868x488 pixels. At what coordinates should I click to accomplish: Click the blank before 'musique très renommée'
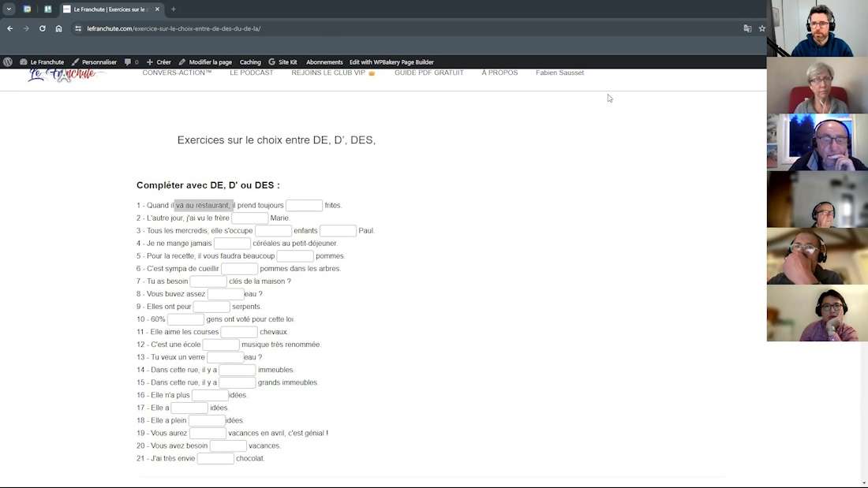(x=221, y=345)
